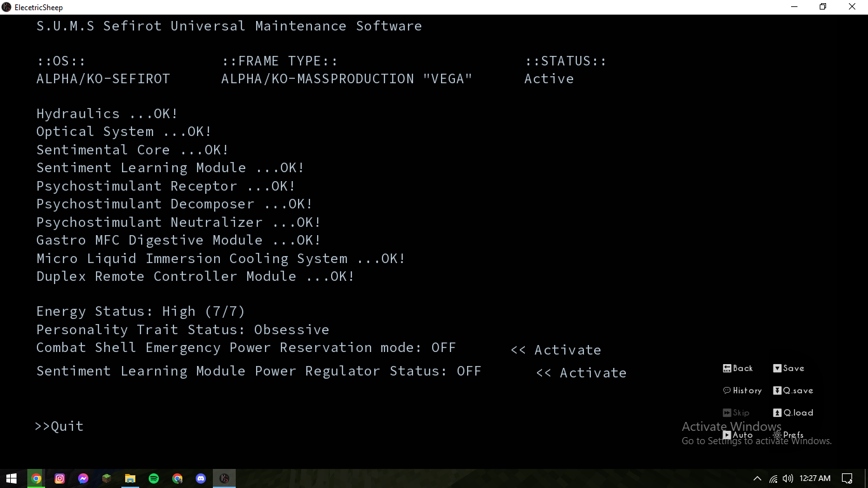868x488 pixels.
Task: Start Auto-advance mode
Action: coord(738,435)
